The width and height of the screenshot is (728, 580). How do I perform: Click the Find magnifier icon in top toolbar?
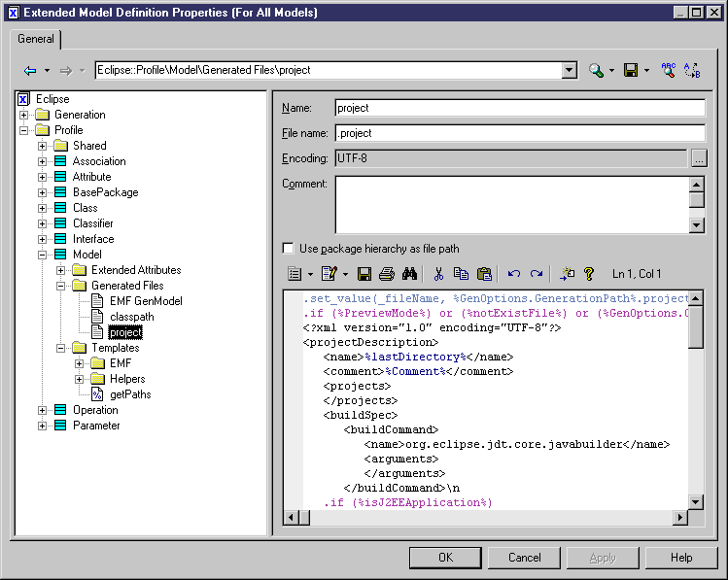tap(596, 70)
